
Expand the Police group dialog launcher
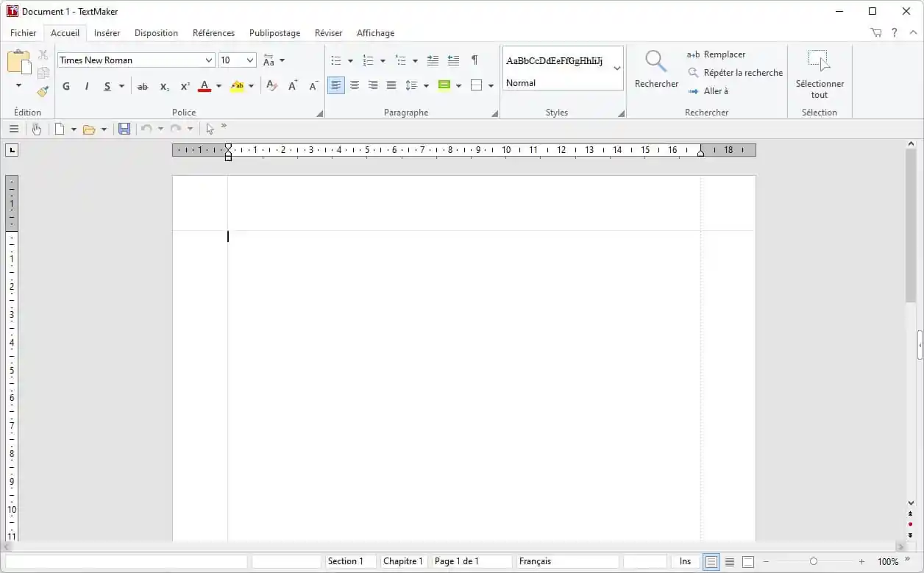[x=319, y=114]
